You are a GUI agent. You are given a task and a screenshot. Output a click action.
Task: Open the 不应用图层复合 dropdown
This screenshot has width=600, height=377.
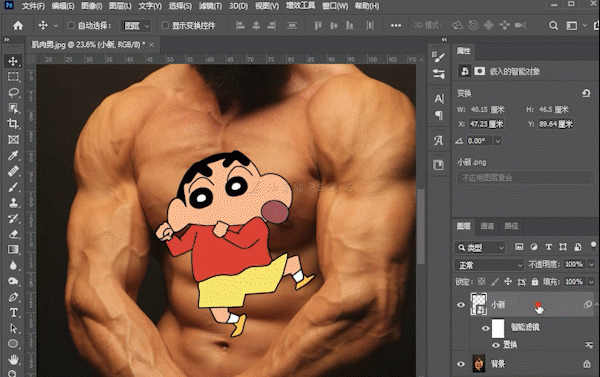coord(525,178)
